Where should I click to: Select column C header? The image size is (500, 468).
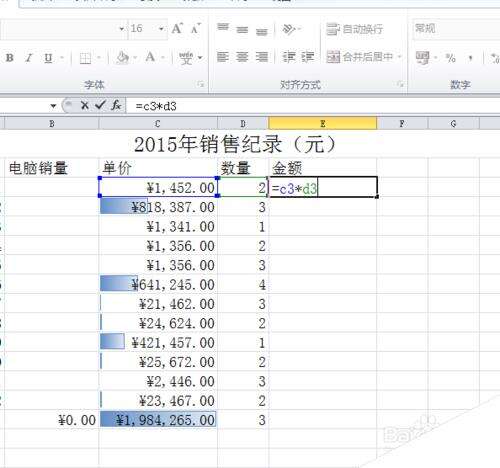[158, 124]
